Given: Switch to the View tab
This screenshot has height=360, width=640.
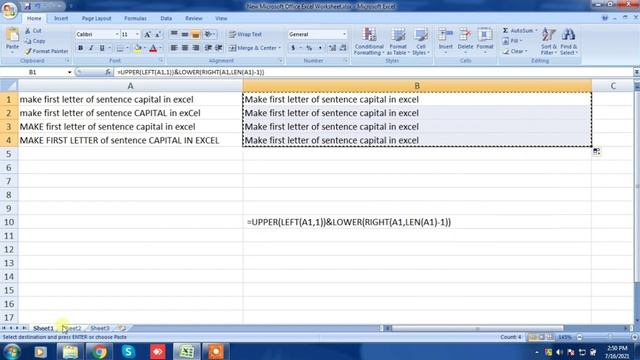Looking at the screenshot, I should tap(221, 18).
